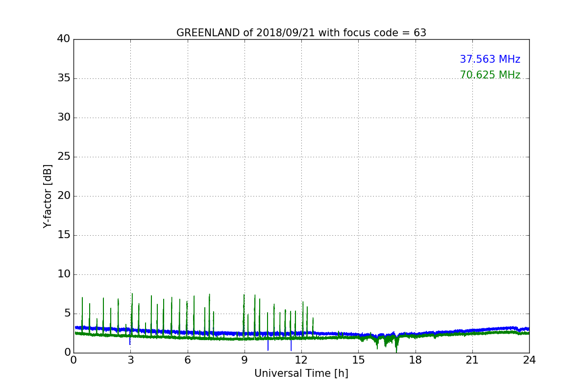Click the x-axis tick label 12
Screen dimensions: 588x392
click(x=301, y=360)
